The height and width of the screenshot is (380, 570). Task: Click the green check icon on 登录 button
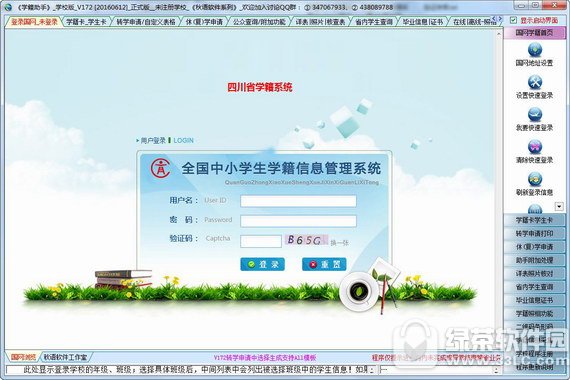(x=251, y=264)
